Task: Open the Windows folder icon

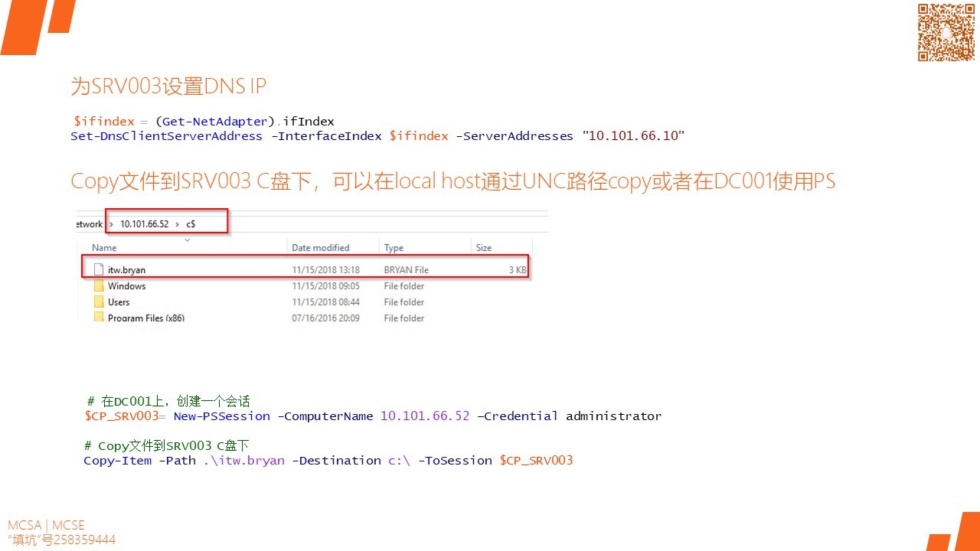Action: 98,285
